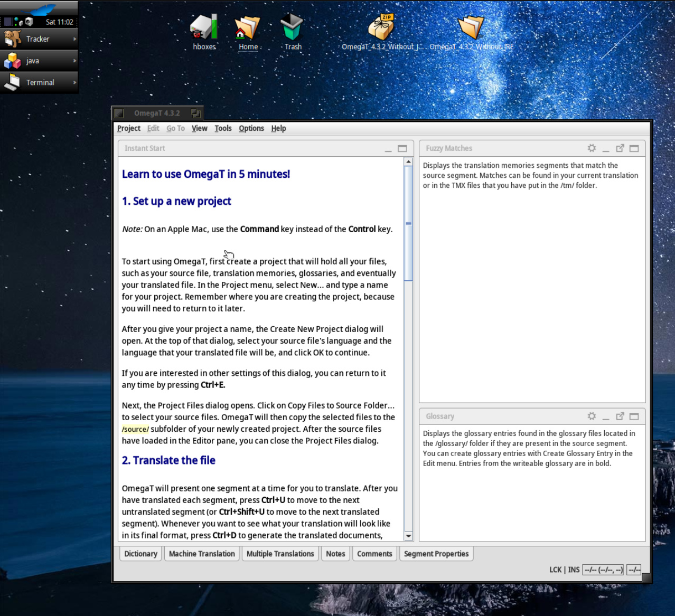Open the Trash desktop icon

[x=292, y=26]
